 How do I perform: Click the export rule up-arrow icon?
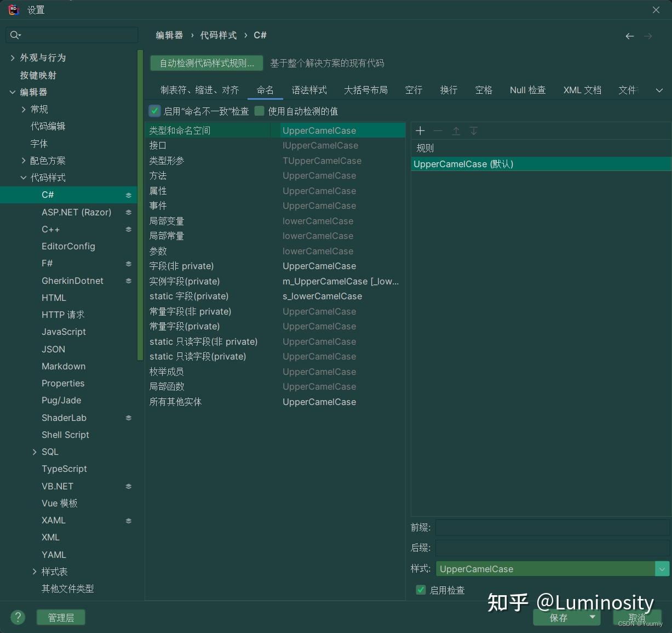click(456, 130)
